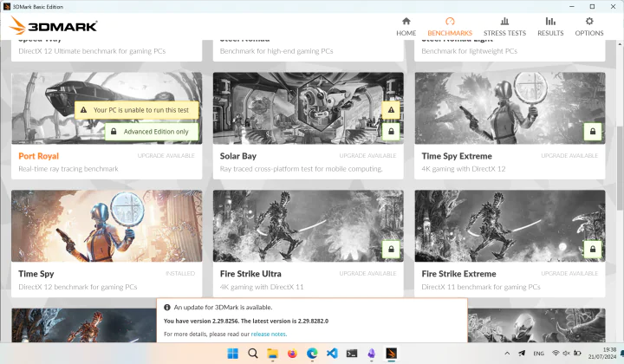Click UPGRADE AVAILABLE on Port Royal card

[x=166, y=155]
